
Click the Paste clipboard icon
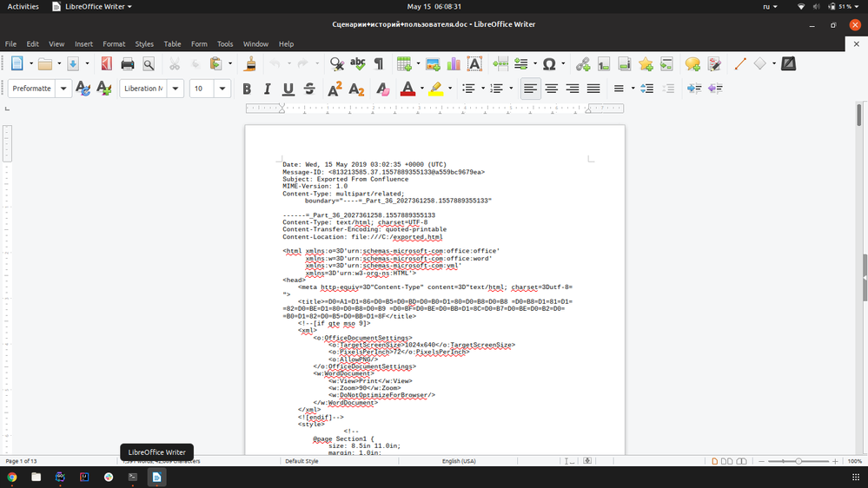pos(215,64)
